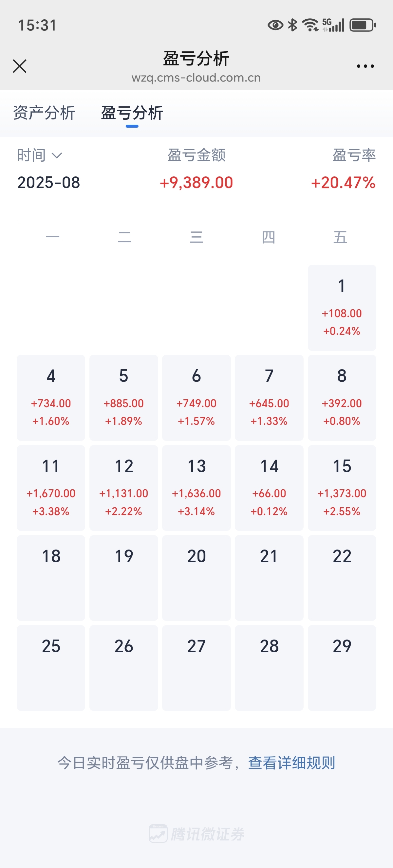Open the 2025-08 month selector
The height and width of the screenshot is (868, 393).
[48, 183]
